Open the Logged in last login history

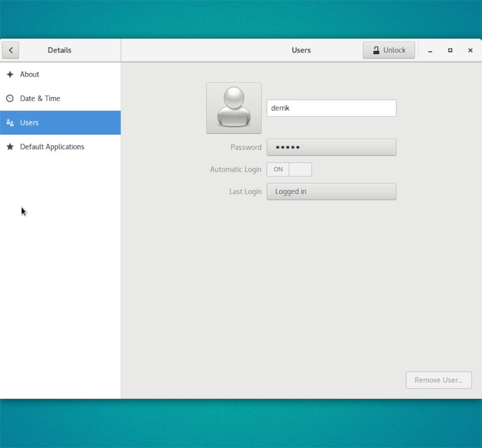(x=331, y=191)
